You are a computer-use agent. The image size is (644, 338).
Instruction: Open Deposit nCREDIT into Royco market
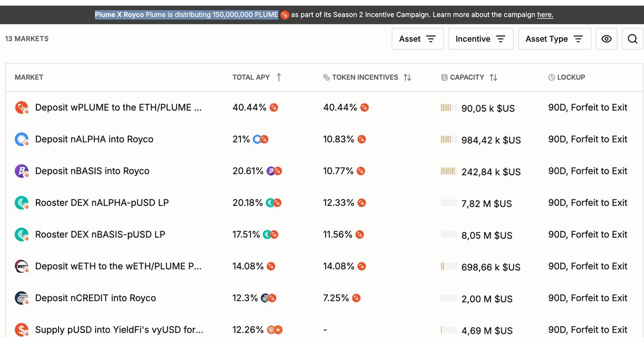(96, 298)
